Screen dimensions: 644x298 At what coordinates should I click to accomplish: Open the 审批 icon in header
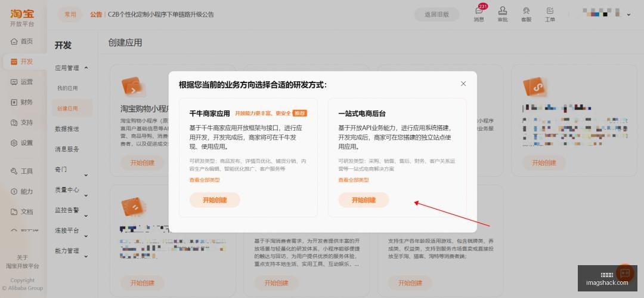tap(503, 14)
